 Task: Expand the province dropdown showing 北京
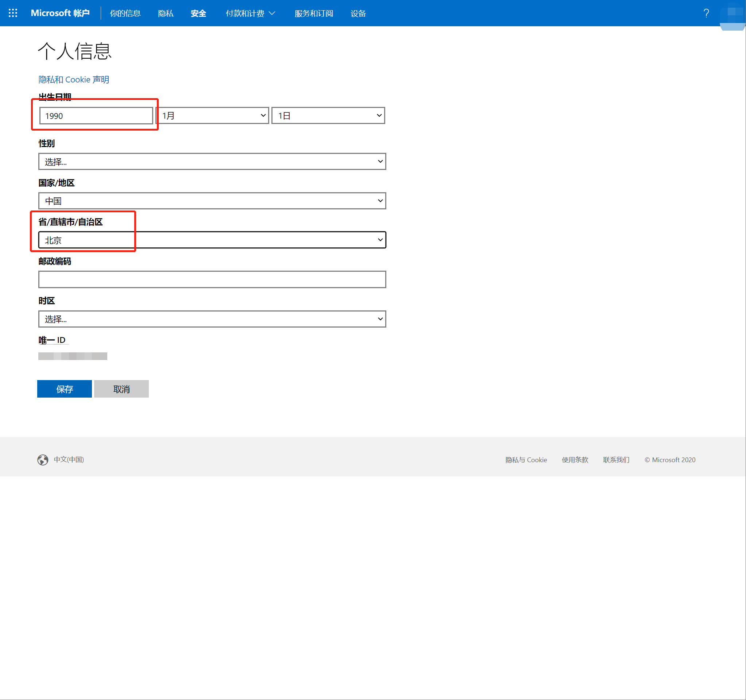click(212, 240)
